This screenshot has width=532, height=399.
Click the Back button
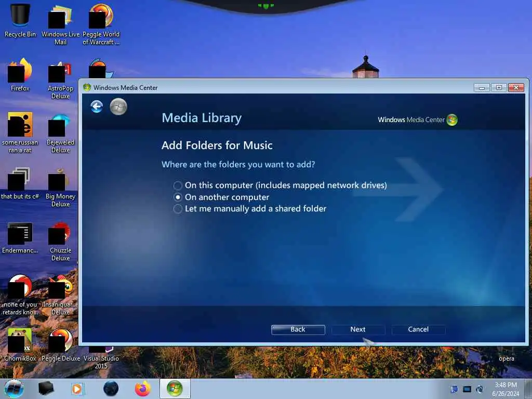pos(298,329)
